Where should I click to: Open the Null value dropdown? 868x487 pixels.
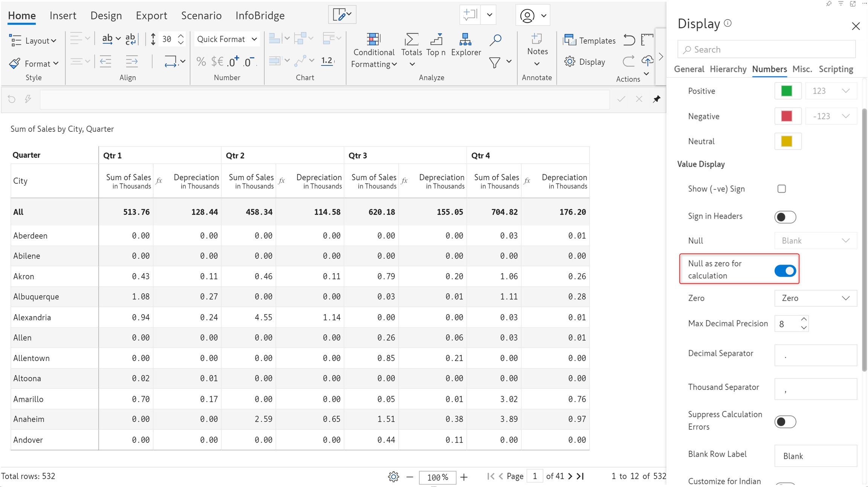(x=815, y=241)
